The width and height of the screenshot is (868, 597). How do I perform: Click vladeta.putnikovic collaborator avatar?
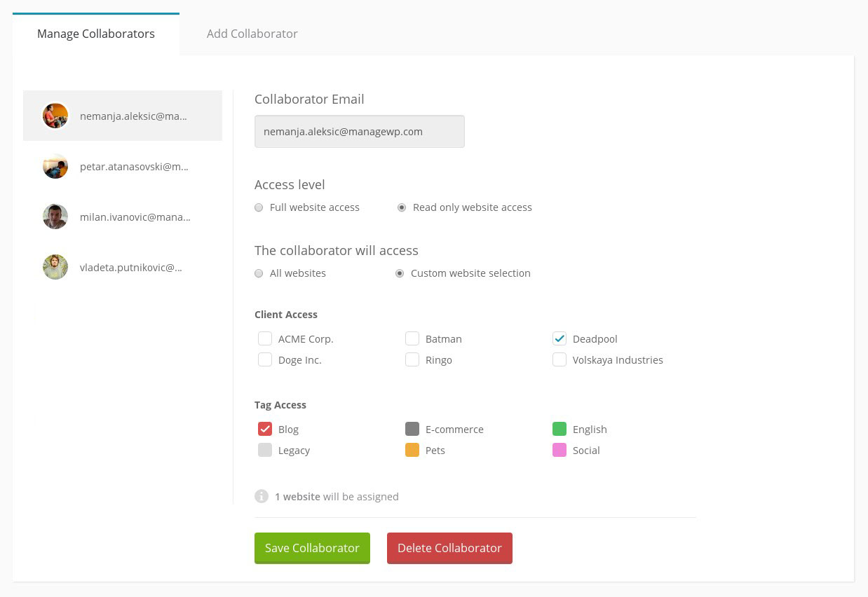pyautogui.click(x=55, y=267)
